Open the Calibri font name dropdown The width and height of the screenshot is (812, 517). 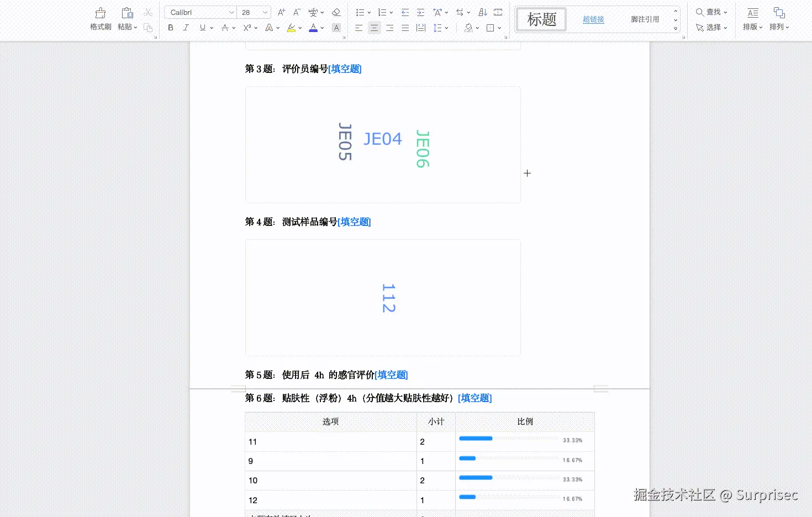click(x=231, y=12)
